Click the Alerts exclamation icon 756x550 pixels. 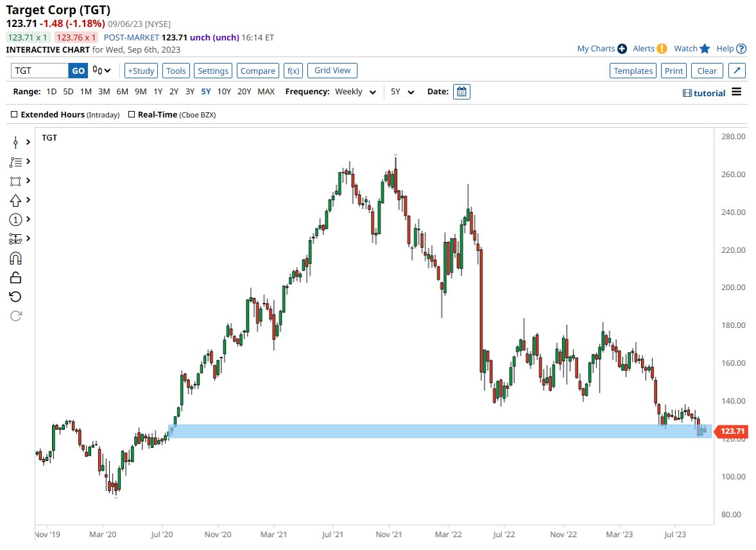662,49
